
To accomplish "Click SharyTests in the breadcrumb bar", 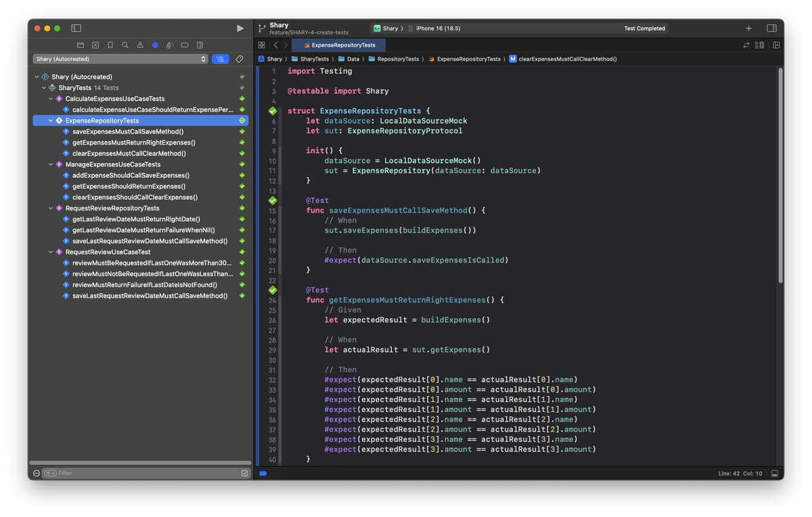I will tap(310, 59).
